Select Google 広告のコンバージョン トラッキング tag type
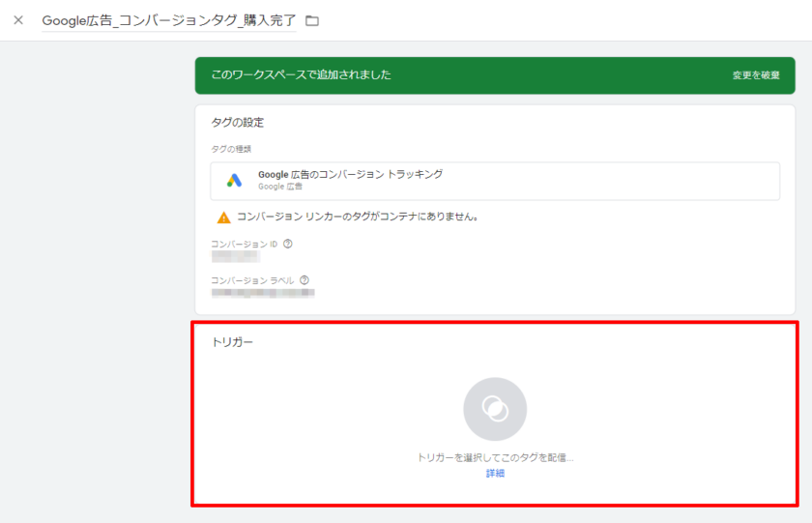Image resolution: width=812 pixels, height=523 pixels. [x=495, y=181]
